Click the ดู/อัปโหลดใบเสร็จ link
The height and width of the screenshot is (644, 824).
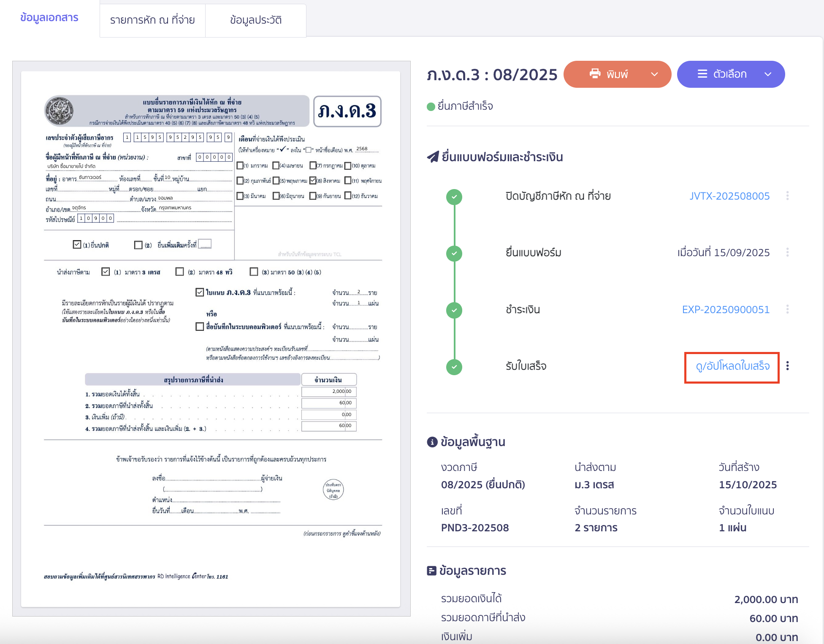tap(732, 366)
